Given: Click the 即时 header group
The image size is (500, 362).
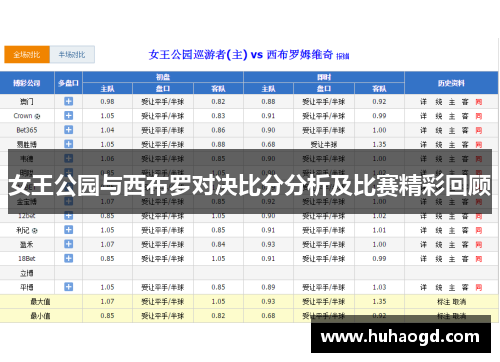Looking at the screenshot, I should (x=324, y=77).
